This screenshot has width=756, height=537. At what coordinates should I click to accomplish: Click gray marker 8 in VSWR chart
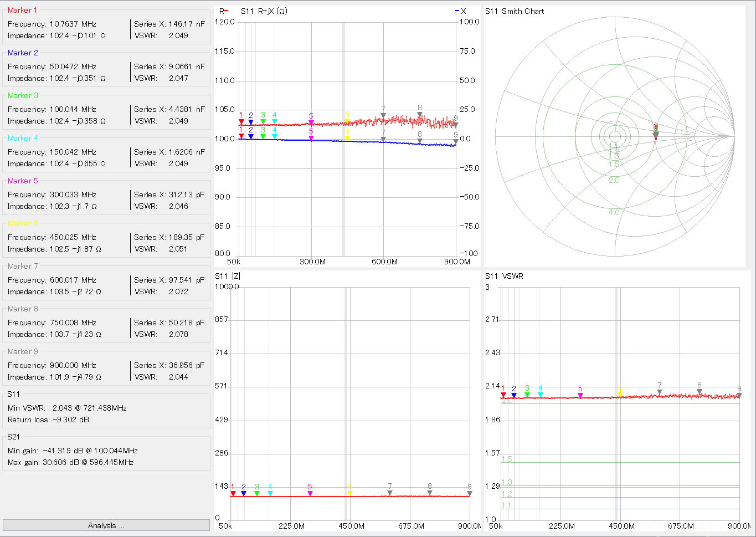700,391
